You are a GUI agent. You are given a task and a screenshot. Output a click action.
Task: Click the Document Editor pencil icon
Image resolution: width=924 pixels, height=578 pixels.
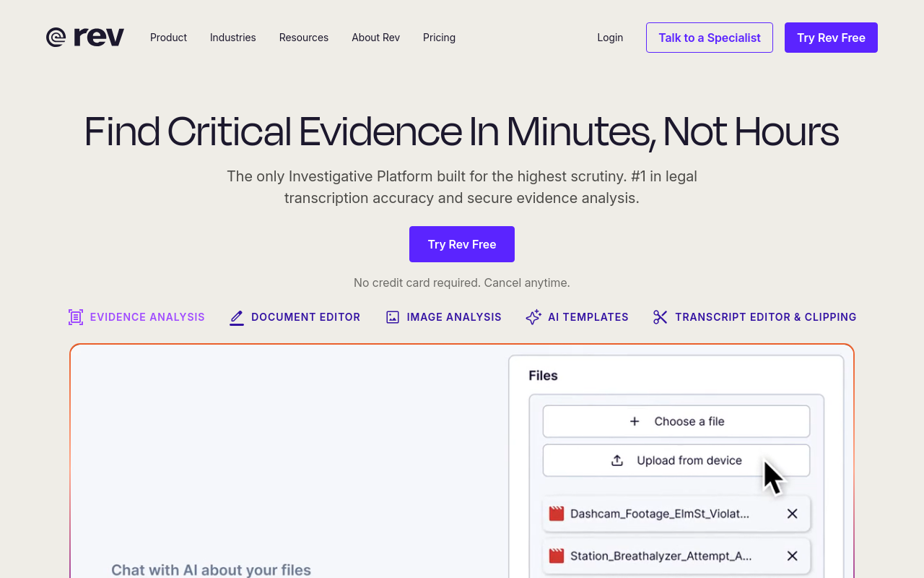click(x=237, y=317)
